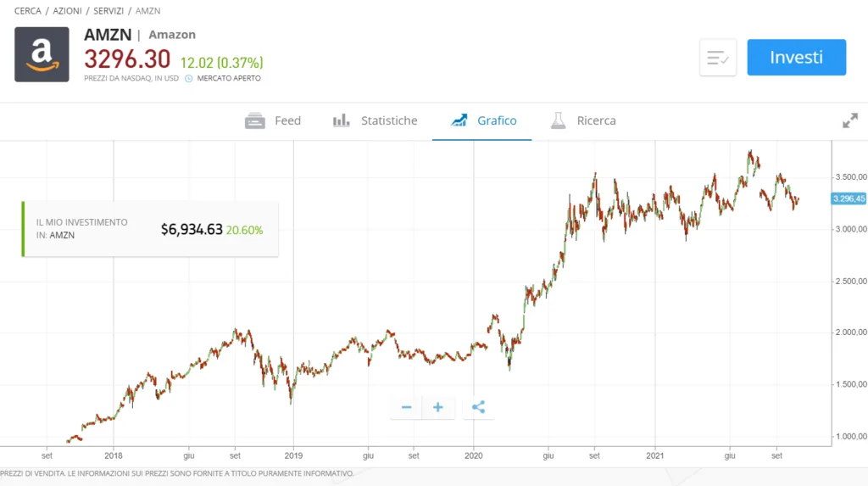This screenshot has height=486, width=868.
Task: Share the chart using share icon
Action: coord(478,407)
